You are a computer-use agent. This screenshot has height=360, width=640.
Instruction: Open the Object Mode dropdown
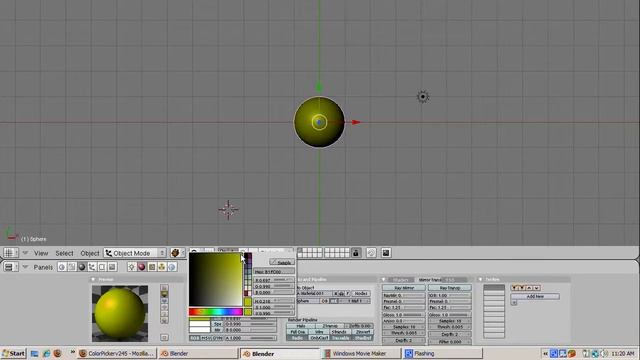135,253
